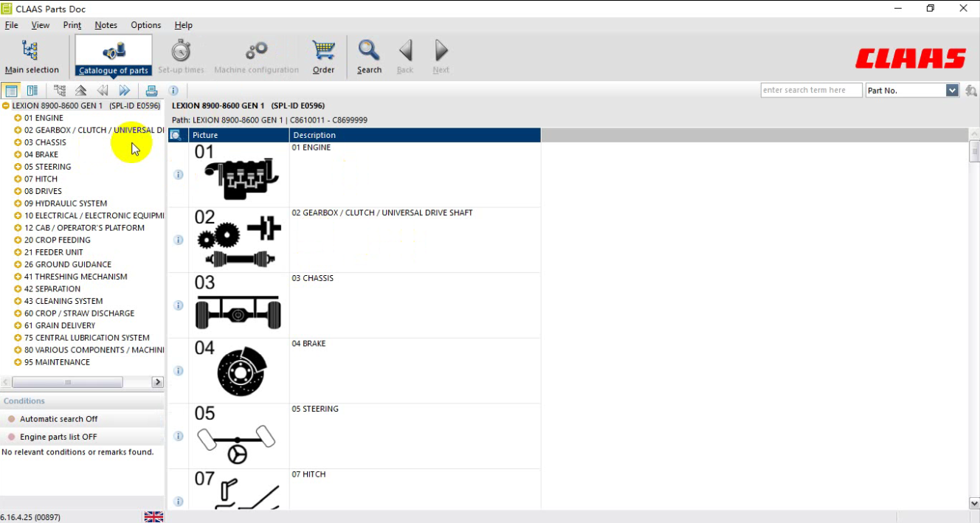Click info icon for 05 STEERING row
980x523 pixels.
(x=178, y=436)
